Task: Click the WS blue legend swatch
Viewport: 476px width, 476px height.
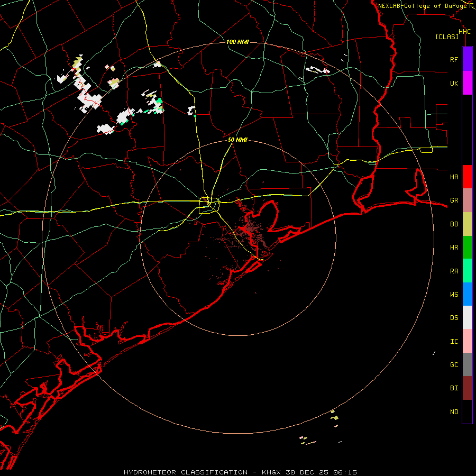Action: pyautogui.click(x=467, y=294)
